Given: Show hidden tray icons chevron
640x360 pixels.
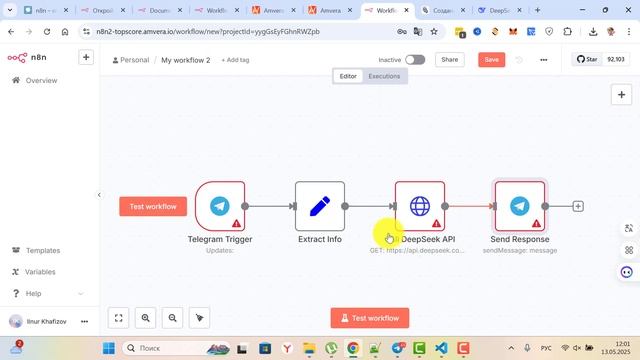Looking at the screenshot, I should pyautogui.click(x=511, y=348).
